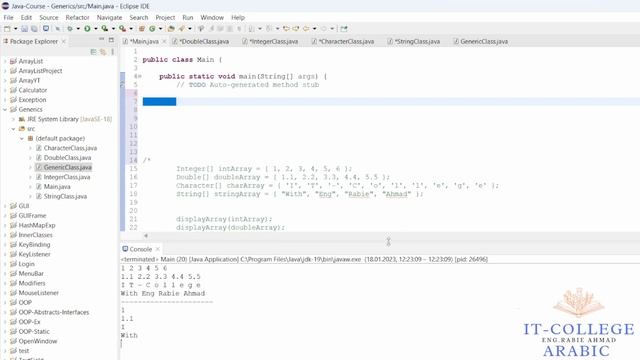Collapse main method fold marker at line 4

[140, 76]
